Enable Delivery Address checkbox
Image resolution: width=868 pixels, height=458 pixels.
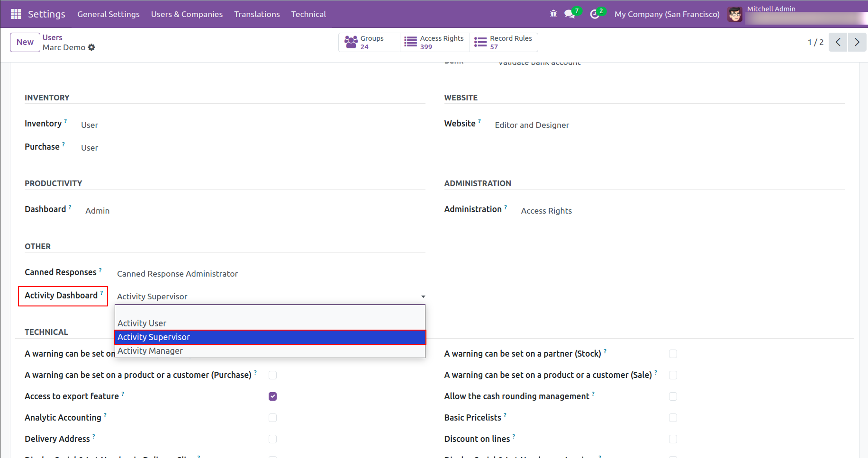(x=272, y=439)
